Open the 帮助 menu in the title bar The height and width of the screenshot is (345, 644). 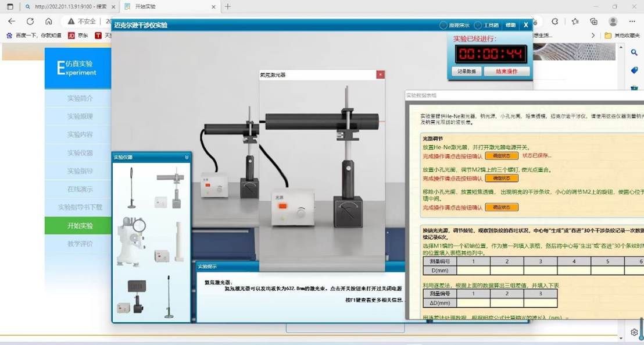pyautogui.click(x=510, y=26)
